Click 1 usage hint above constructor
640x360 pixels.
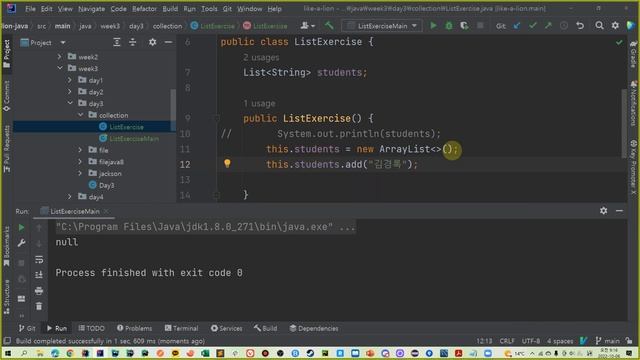(x=259, y=104)
